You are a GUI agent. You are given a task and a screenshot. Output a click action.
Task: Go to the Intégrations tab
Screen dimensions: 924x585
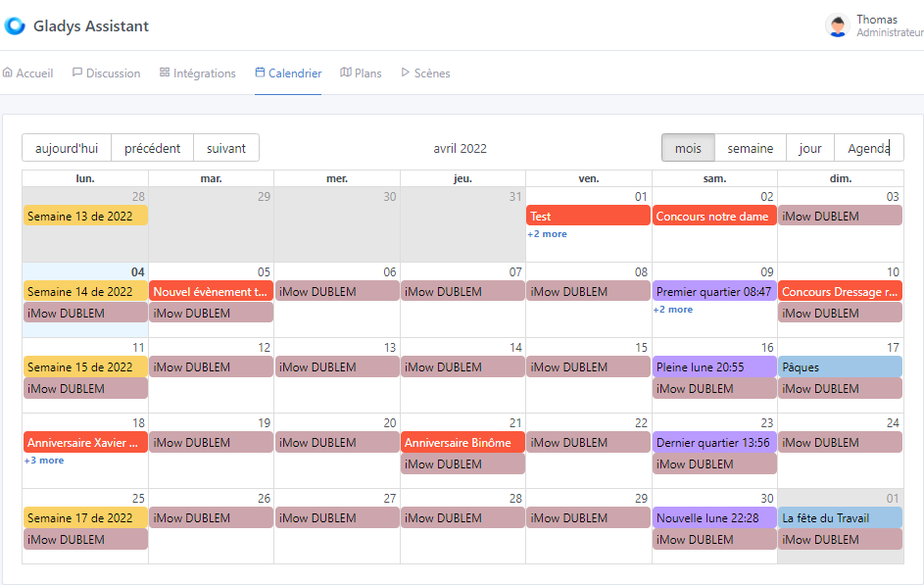click(x=197, y=73)
